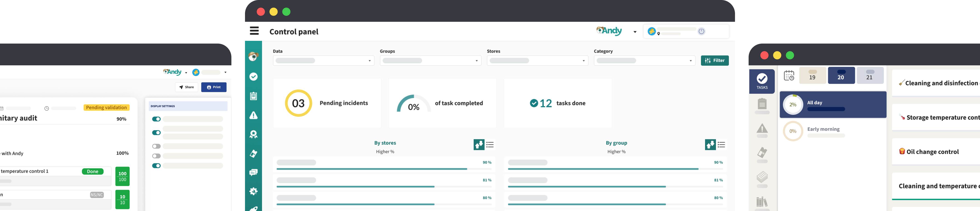Screen dimensions: 980x211
Task: Click the Print button
Action: point(214,87)
